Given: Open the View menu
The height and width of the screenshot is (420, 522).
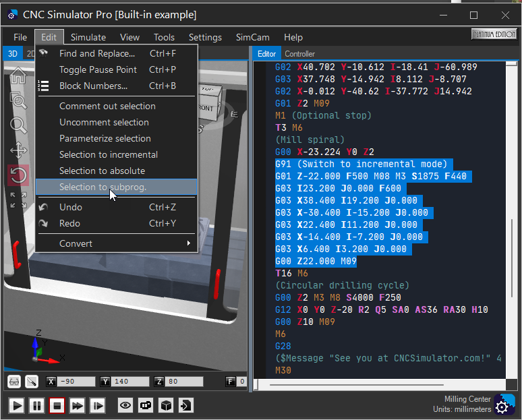Looking at the screenshot, I should (129, 37).
